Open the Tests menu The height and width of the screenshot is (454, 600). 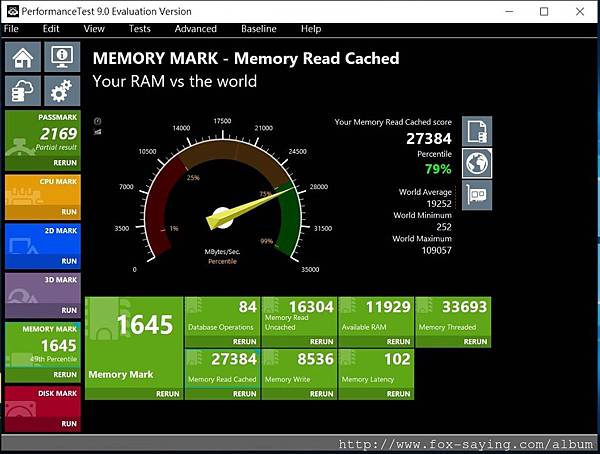point(139,29)
